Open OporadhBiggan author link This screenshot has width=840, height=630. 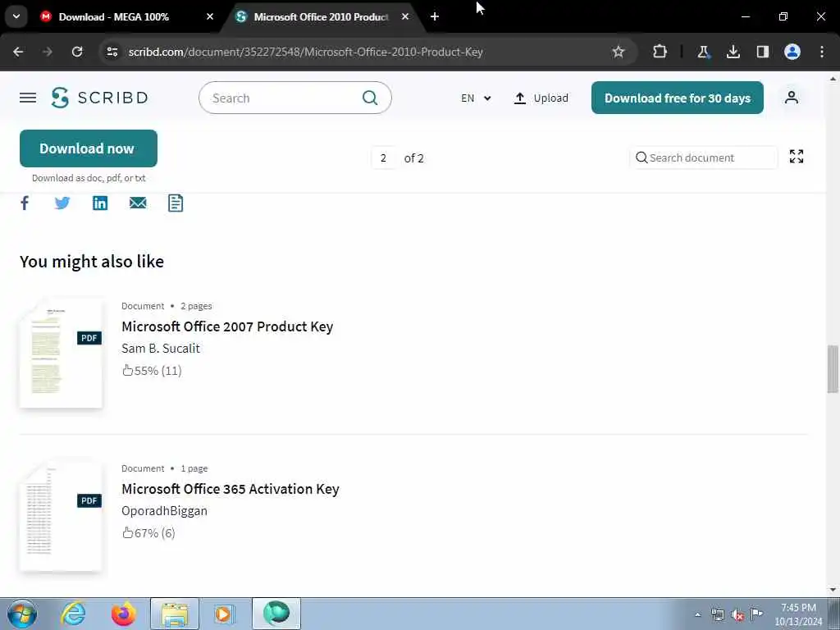(x=164, y=510)
